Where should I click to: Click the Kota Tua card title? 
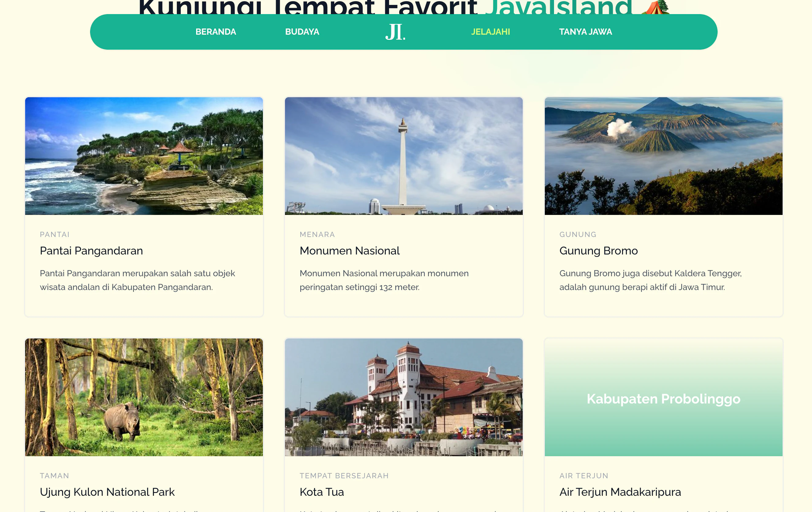pos(322,492)
